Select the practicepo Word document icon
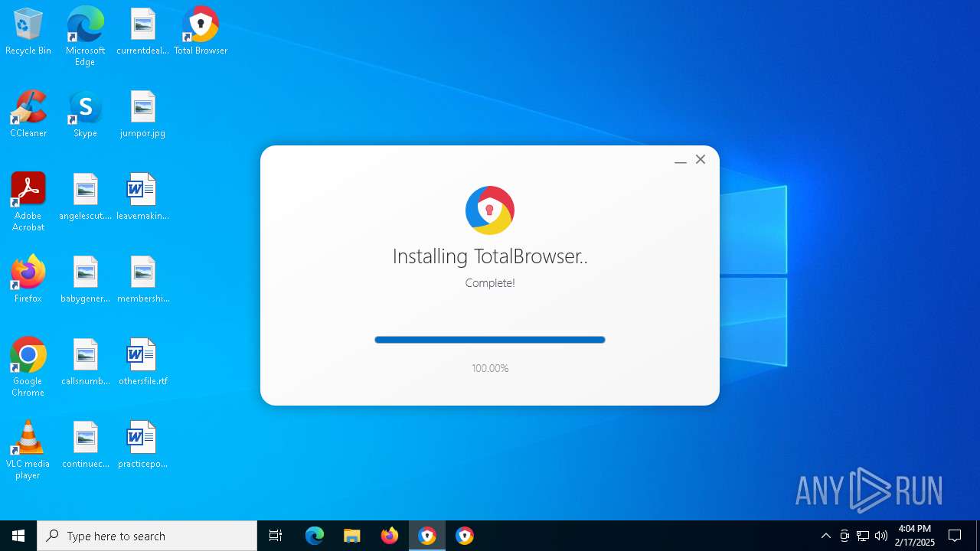 coord(142,445)
